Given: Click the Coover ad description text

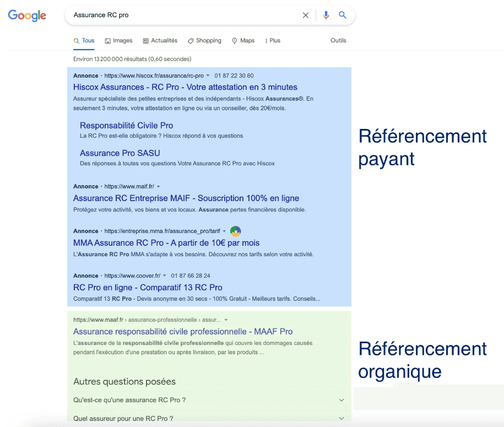Looking at the screenshot, I should (x=197, y=299).
